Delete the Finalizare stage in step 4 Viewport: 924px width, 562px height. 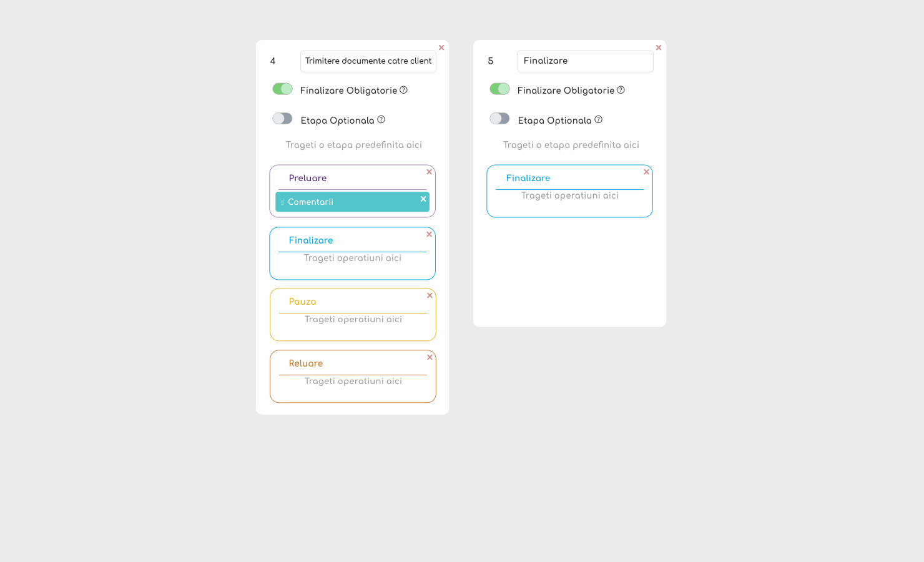[429, 234]
